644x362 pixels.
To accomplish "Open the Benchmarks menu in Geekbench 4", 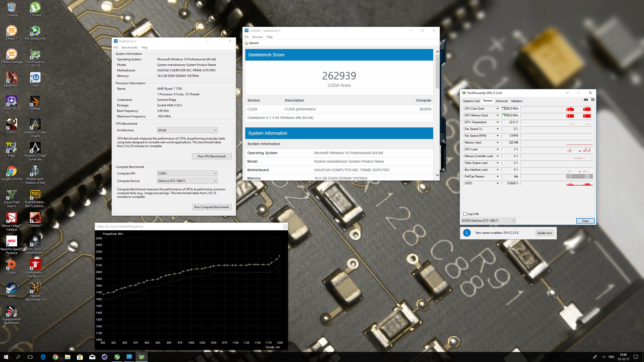I will pyautogui.click(x=130, y=48).
